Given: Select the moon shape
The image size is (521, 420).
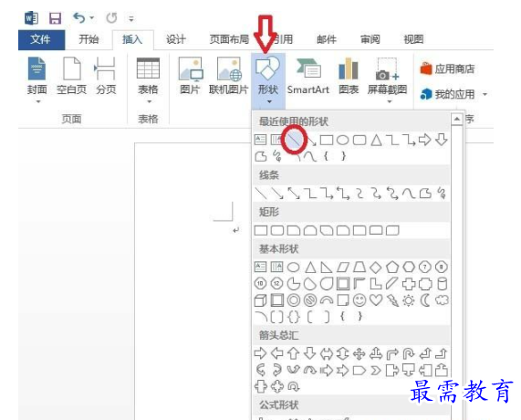Looking at the screenshot, I should pos(425,300).
